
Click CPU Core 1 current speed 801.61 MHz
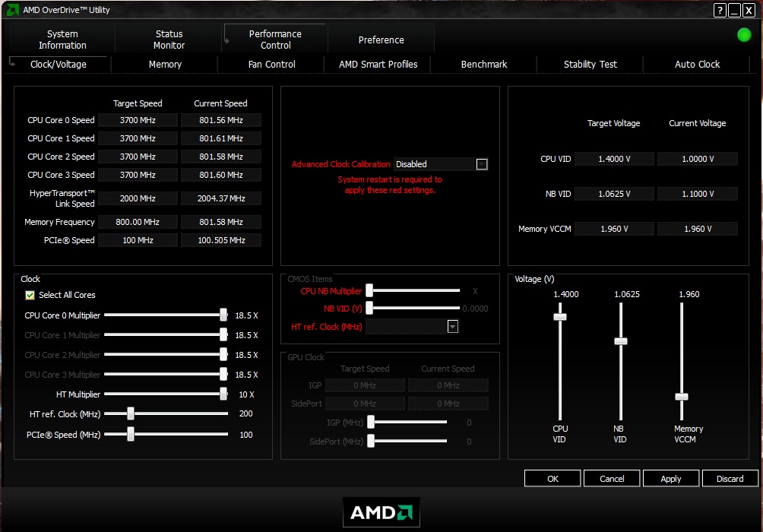coord(221,138)
